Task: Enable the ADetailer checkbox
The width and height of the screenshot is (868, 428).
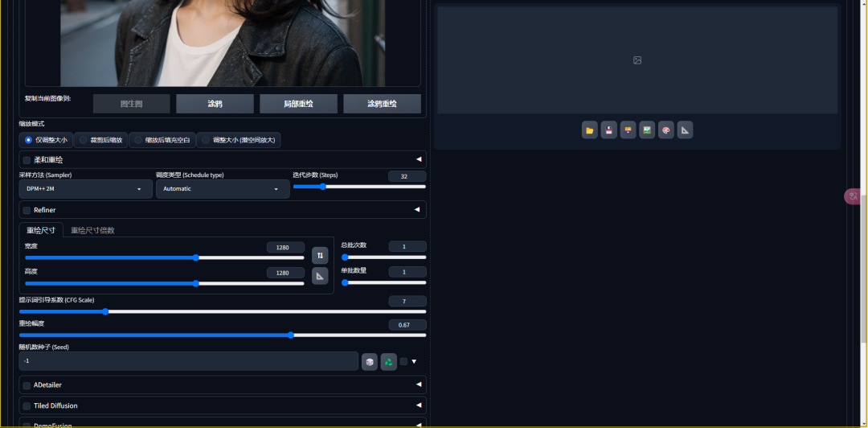Action: (x=27, y=385)
